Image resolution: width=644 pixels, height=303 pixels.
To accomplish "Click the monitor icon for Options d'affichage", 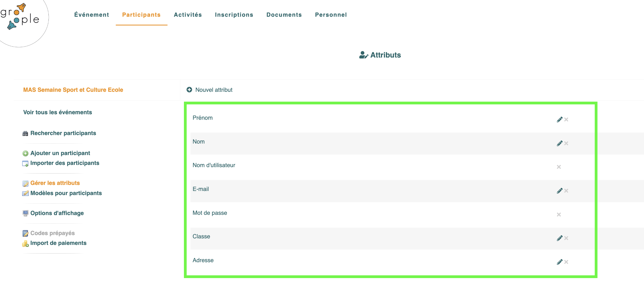I will click(25, 213).
